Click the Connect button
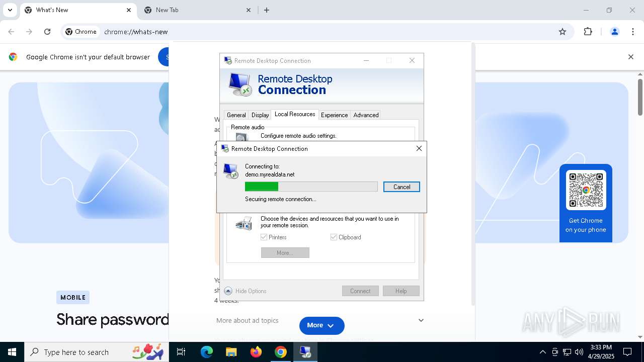Viewport: 644px width, 362px height. pyautogui.click(x=360, y=291)
